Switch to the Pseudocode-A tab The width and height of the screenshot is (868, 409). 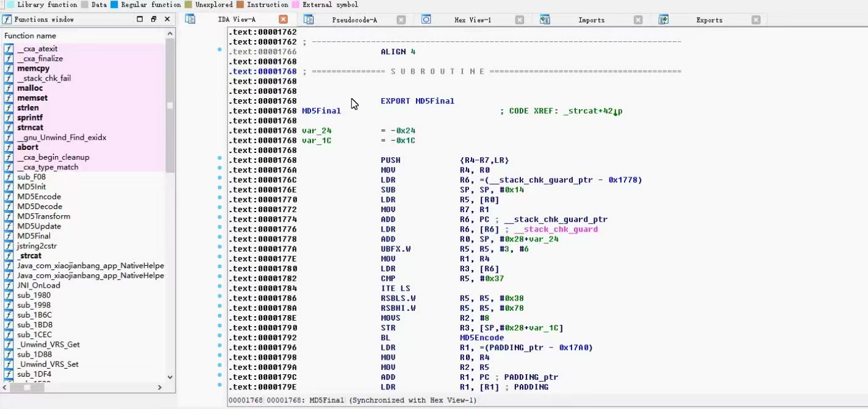tap(354, 20)
